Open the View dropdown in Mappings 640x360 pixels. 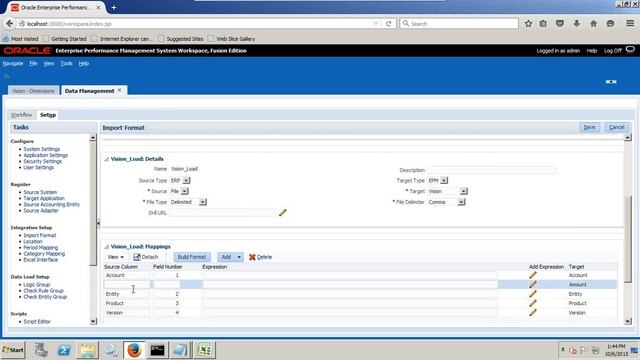pos(116,257)
